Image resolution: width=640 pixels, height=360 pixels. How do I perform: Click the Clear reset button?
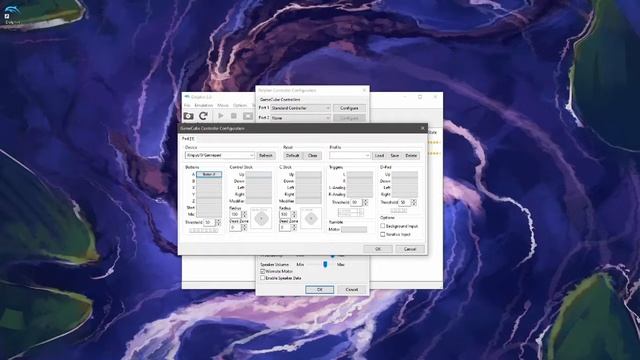pos(313,156)
